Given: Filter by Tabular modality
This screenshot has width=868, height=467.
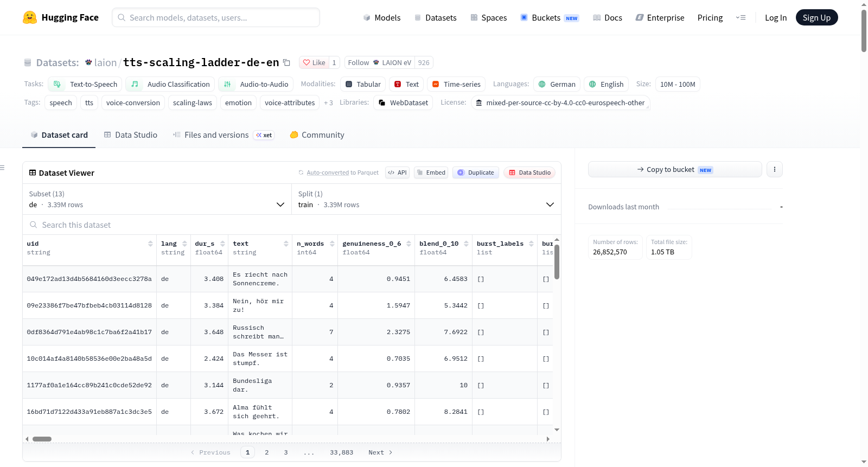Looking at the screenshot, I should pos(363,84).
